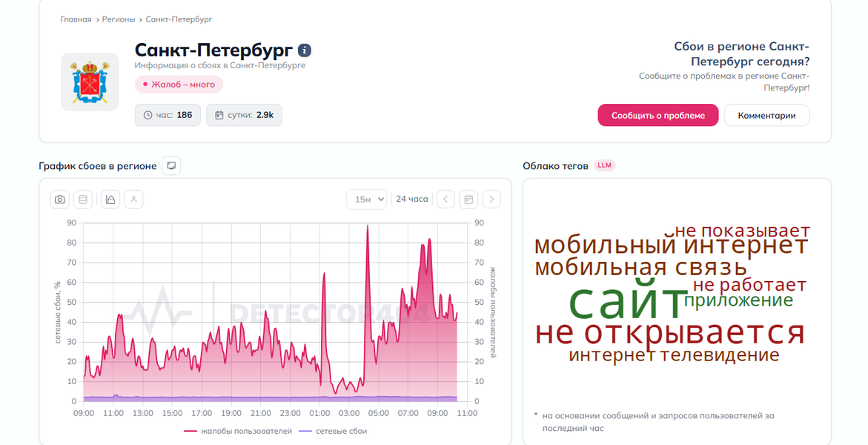Click the calendar icon in сутки counter
The image size is (868, 445).
(x=219, y=115)
